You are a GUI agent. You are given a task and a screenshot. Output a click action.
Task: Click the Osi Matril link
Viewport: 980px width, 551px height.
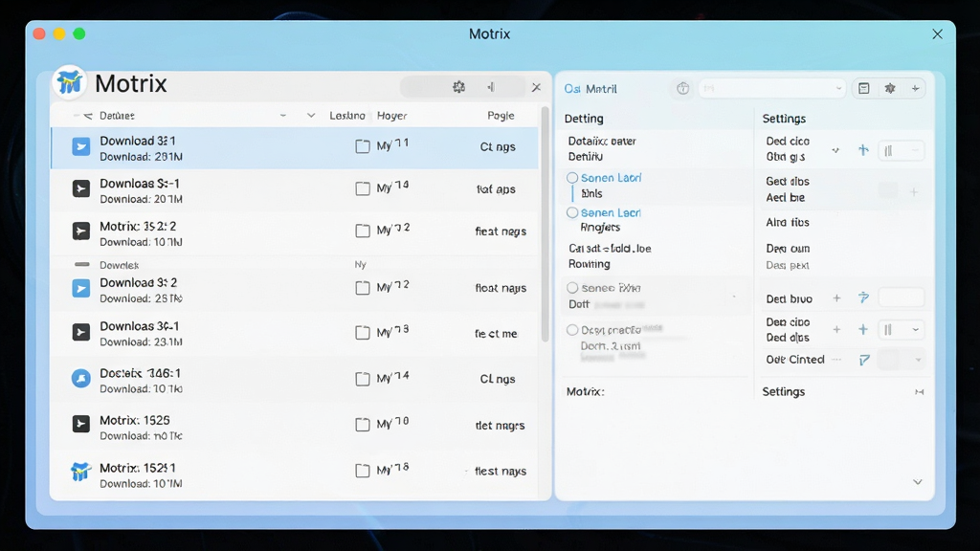pyautogui.click(x=590, y=89)
